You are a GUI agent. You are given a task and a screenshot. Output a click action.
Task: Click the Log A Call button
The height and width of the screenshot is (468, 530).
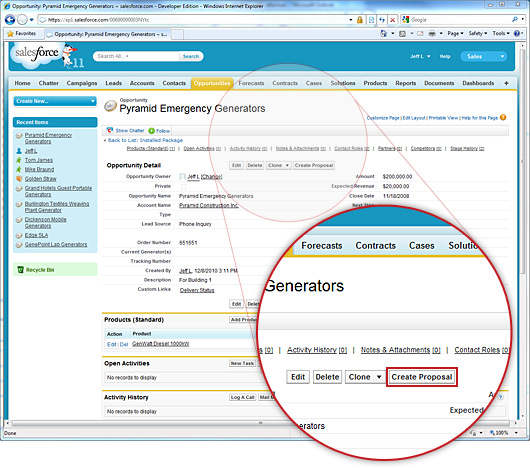243,397
